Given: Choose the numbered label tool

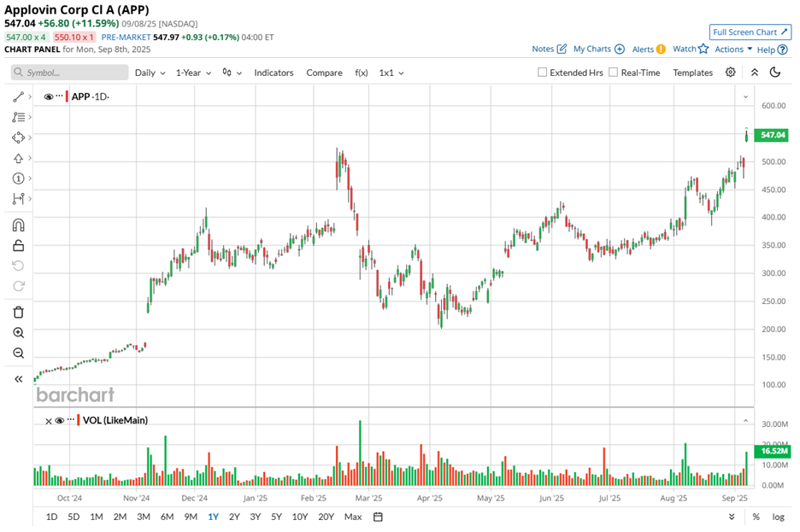Looking at the screenshot, I should [18, 178].
